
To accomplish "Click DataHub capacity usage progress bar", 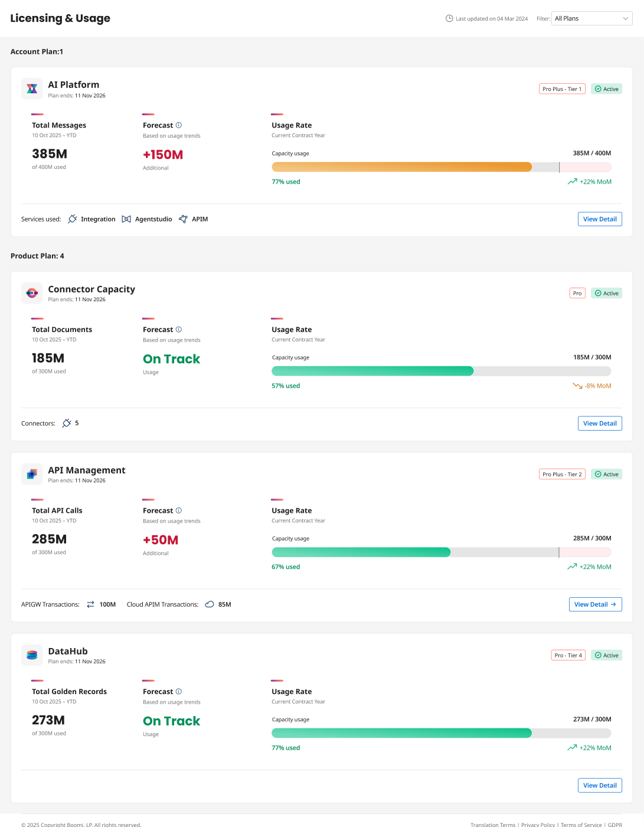I will pyautogui.click(x=442, y=733).
